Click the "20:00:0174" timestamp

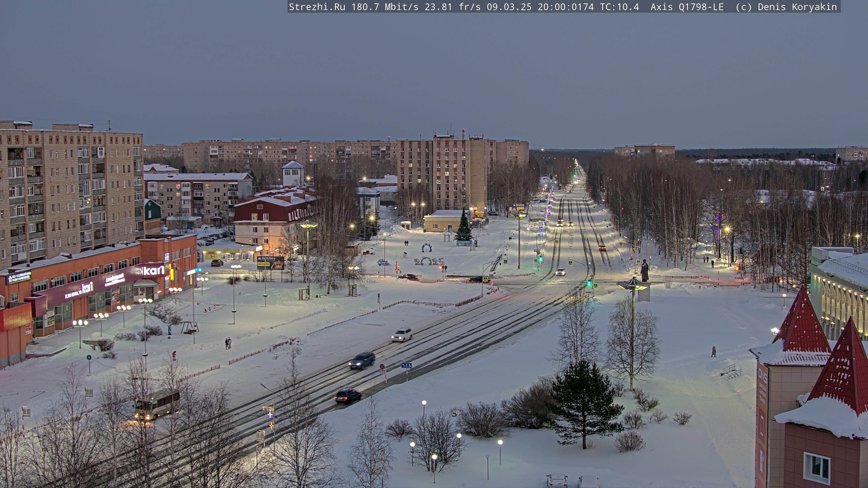point(566,7)
